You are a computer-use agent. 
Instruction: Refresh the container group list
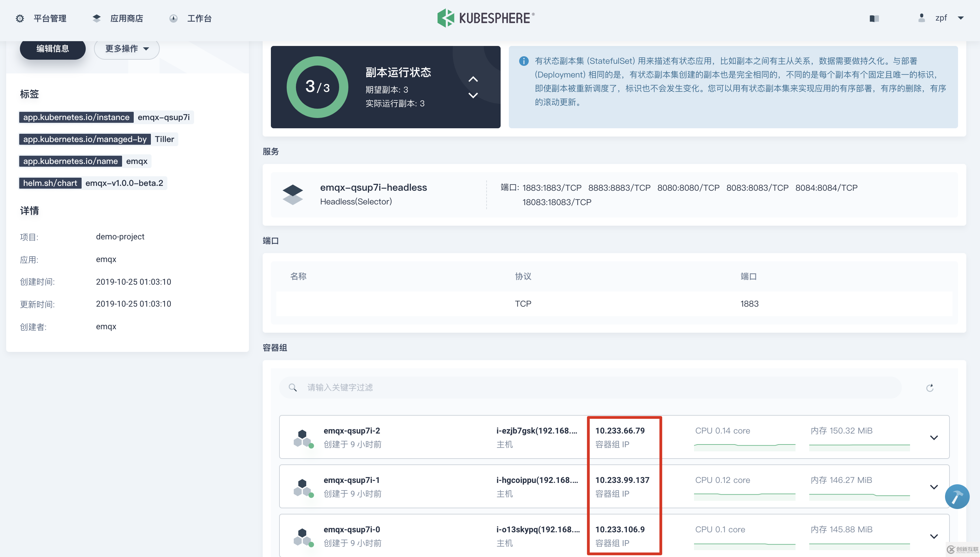coord(930,388)
